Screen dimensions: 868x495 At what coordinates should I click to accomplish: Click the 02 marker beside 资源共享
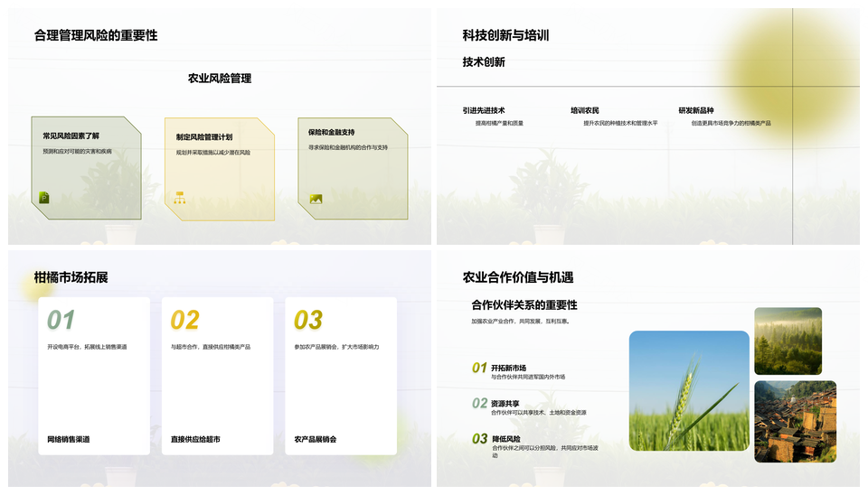pyautogui.click(x=479, y=403)
